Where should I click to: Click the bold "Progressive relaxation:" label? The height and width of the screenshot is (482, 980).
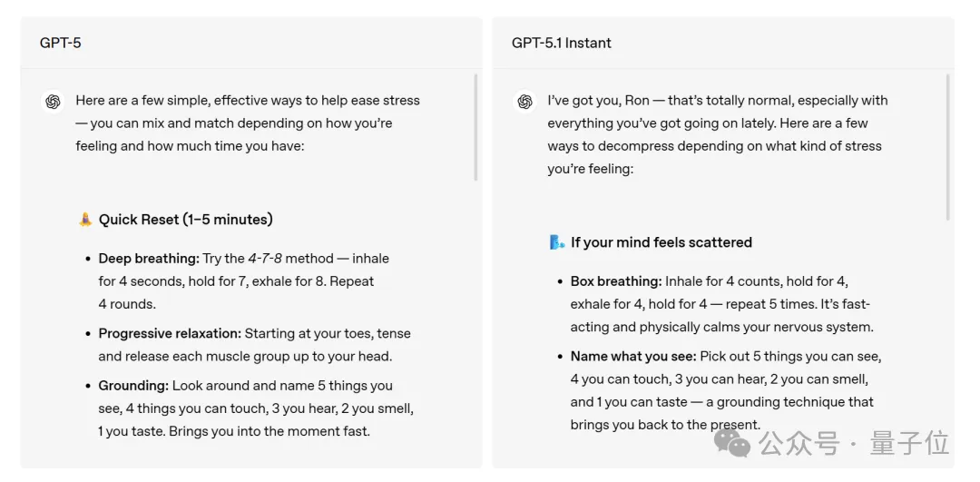point(170,333)
